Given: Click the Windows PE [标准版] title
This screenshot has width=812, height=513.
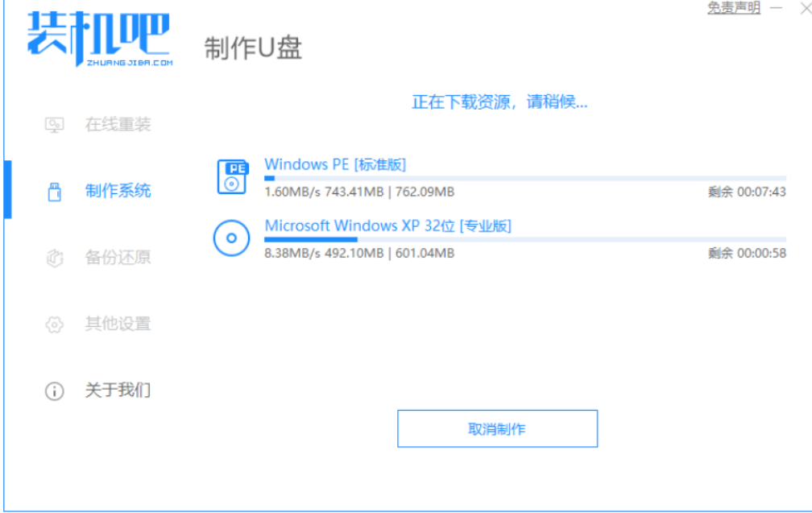Looking at the screenshot, I should 335,164.
